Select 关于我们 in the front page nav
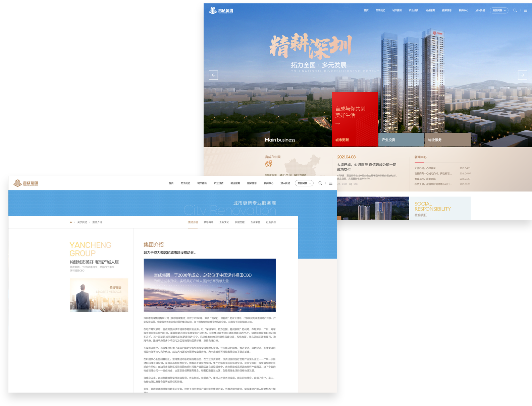This screenshot has height=406, width=532. pos(185,183)
